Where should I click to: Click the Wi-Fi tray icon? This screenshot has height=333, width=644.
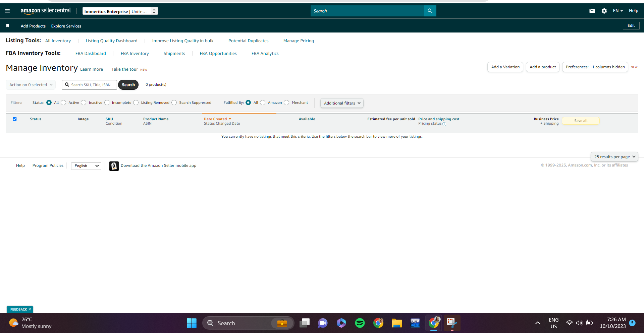(569, 323)
